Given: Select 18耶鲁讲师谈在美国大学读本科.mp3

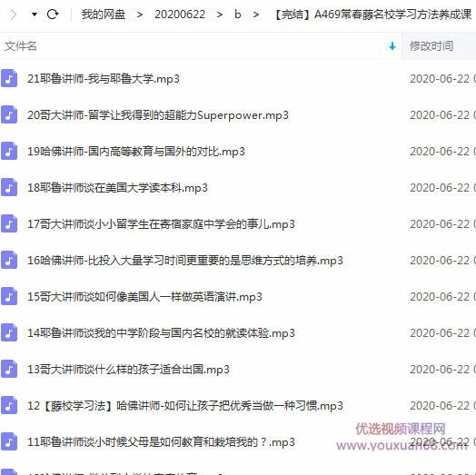Looking at the screenshot, I should point(117,188).
